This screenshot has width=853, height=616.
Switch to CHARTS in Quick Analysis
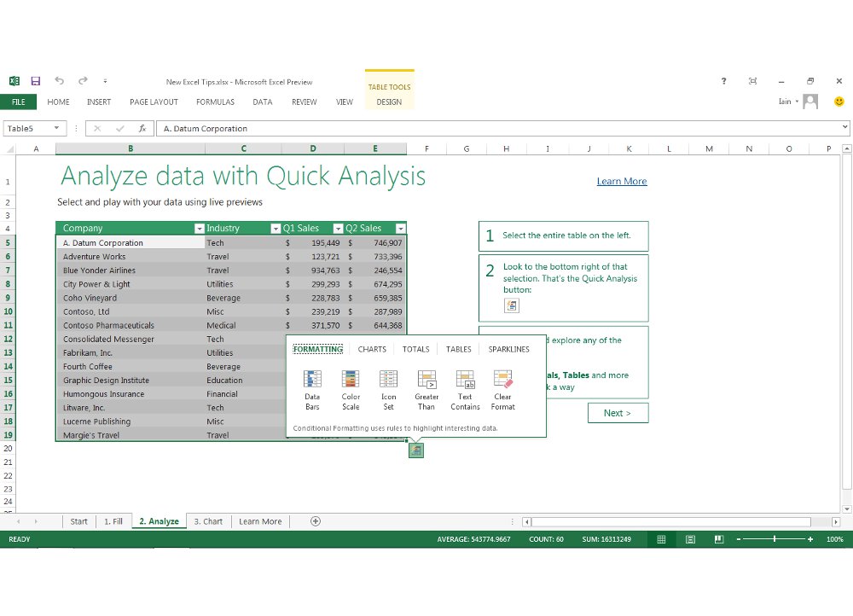[372, 349]
